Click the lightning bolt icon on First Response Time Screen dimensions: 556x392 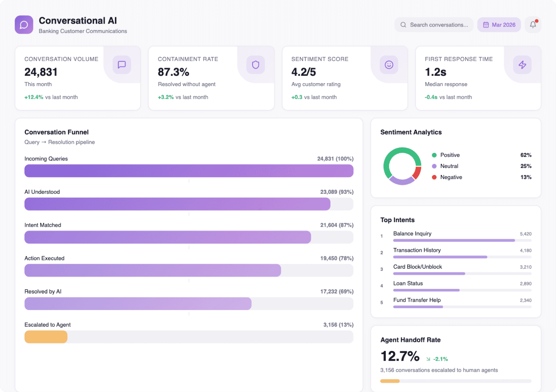coord(522,65)
